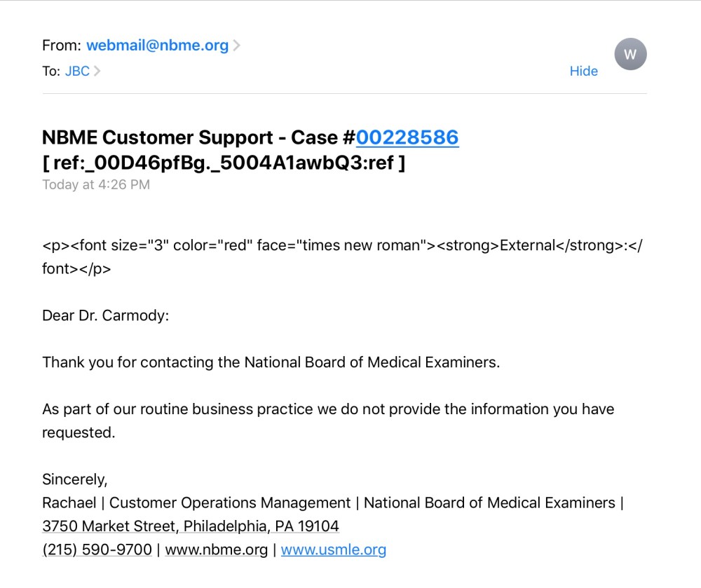Viewport: 701px width, 588px height.
Task: Click the Sincerely closing line
Action: point(74,479)
